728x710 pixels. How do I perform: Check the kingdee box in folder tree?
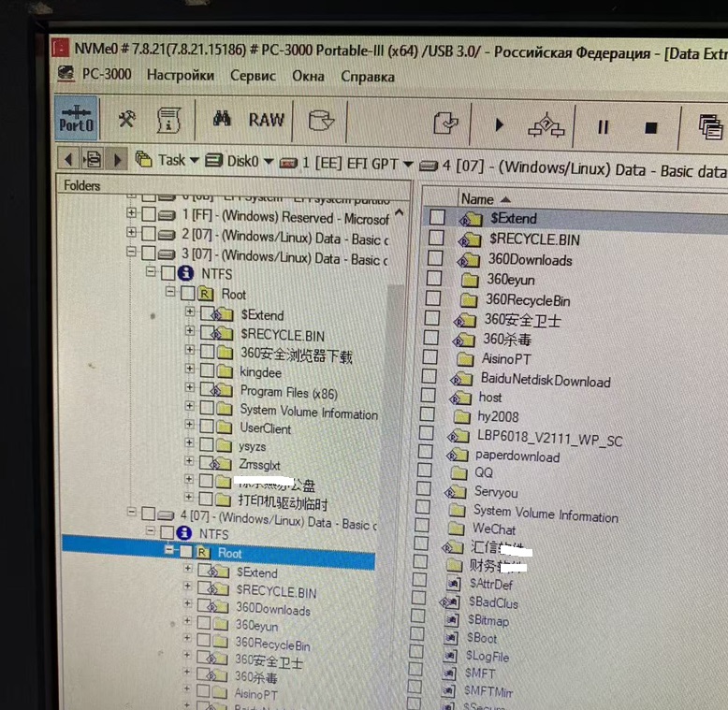(207, 370)
